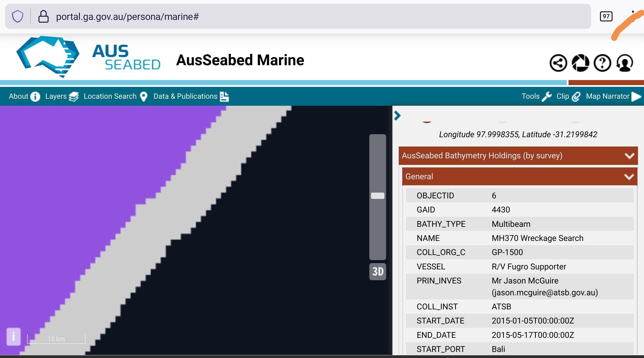The height and width of the screenshot is (358, 644).
Task: Click the purple map info button
Action: point(14,337)
